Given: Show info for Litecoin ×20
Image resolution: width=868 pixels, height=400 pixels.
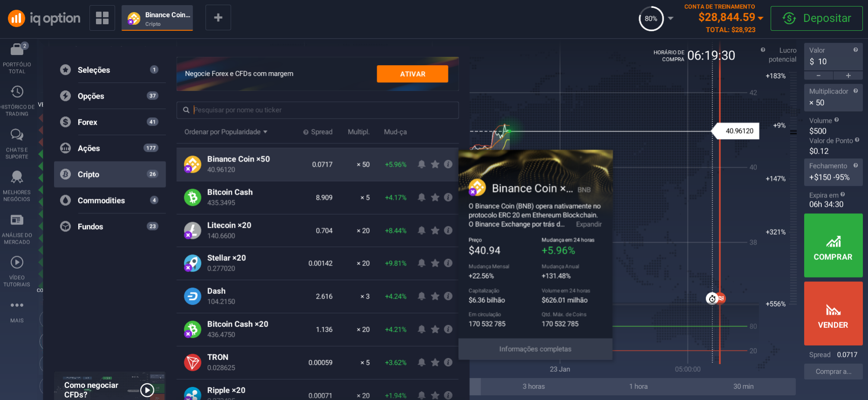Looking at the screenshot, I should tap(448, 231).
